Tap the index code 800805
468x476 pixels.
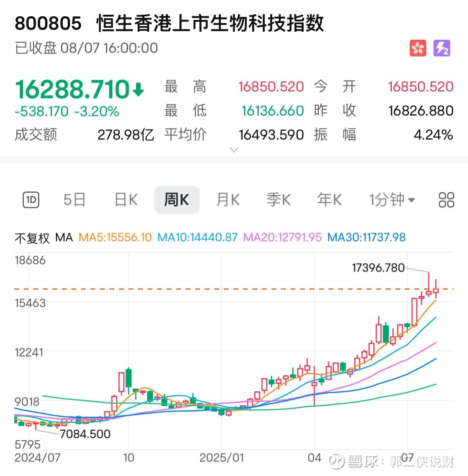[48, 23]
